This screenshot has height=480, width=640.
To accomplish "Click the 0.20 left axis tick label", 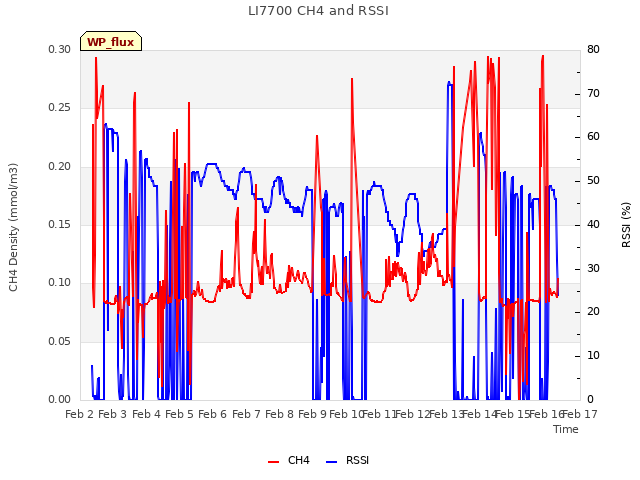I will click(60, 167).
